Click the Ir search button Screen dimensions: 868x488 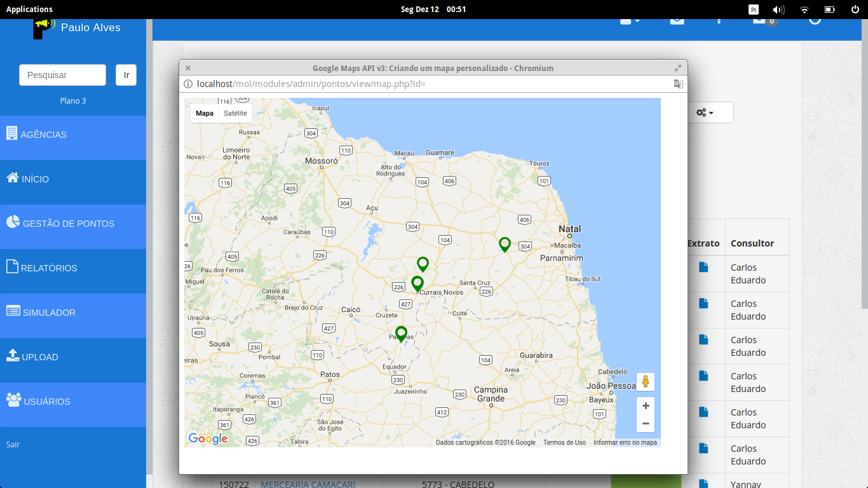point(126,75)
